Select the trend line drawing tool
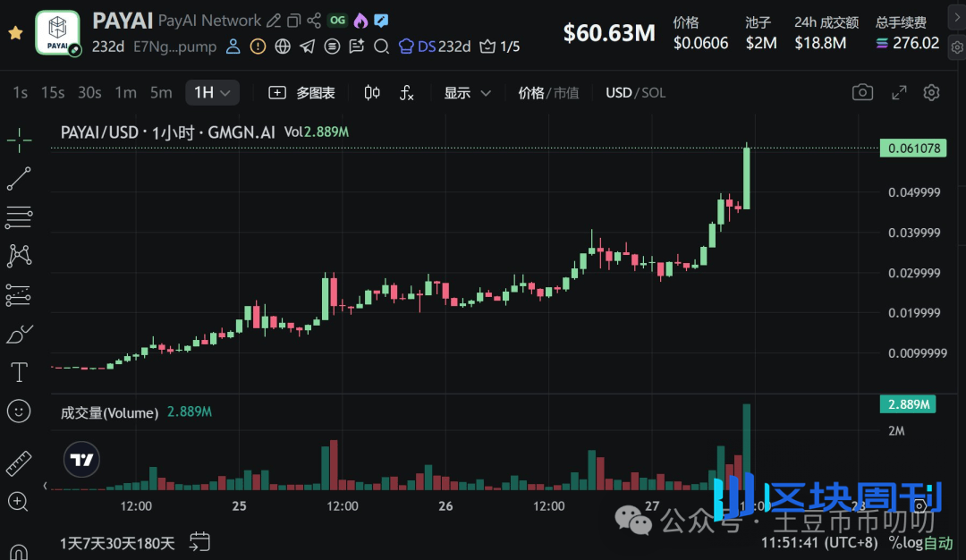 click(19, 178)
